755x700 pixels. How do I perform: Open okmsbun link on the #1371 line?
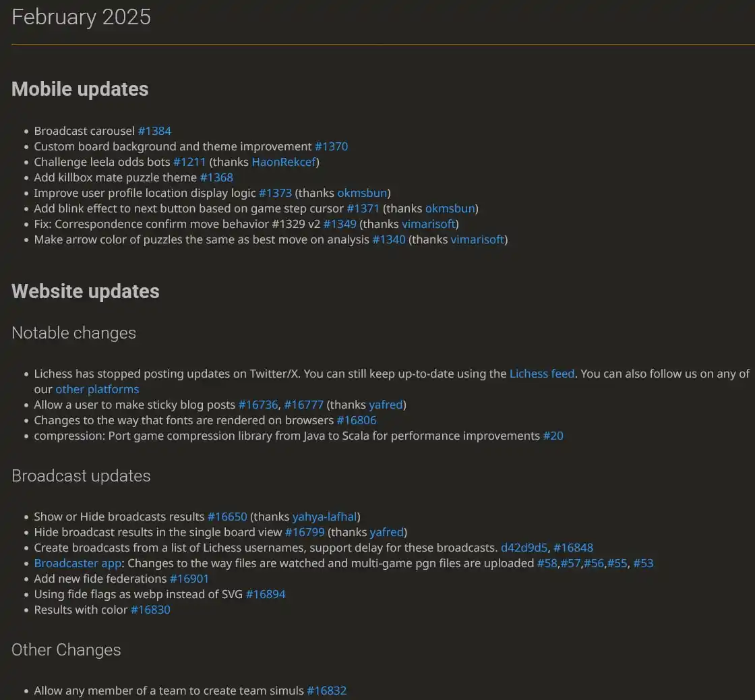[x=450, y=208]
